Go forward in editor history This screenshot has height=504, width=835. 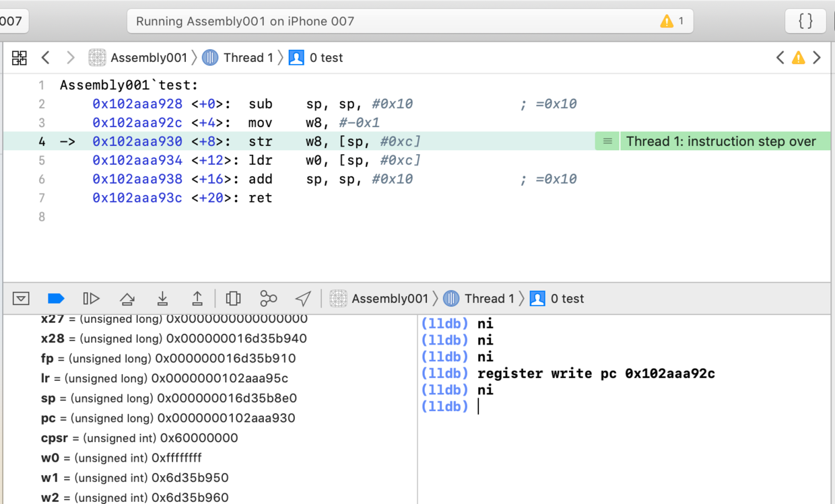(70, 58)
